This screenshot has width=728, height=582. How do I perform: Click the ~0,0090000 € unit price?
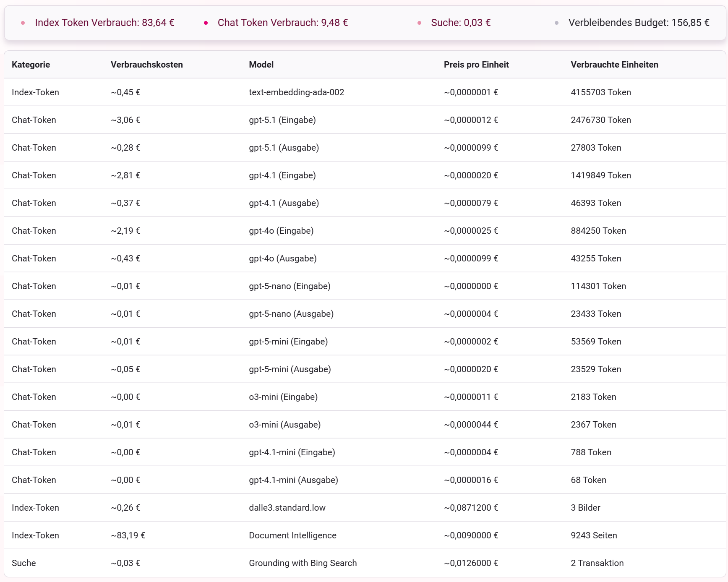(x=471, y=535)
